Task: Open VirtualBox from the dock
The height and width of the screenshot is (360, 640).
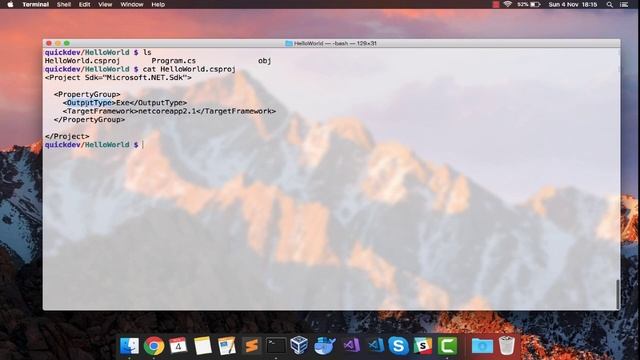Action: click(299, 346)
